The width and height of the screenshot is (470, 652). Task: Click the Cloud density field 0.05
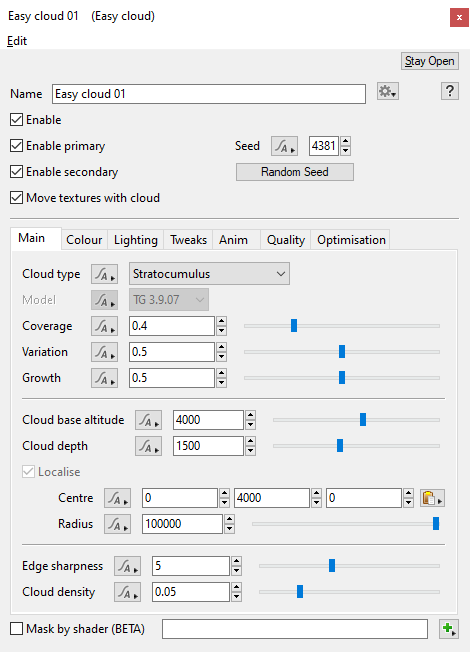[x=191, y=592]
